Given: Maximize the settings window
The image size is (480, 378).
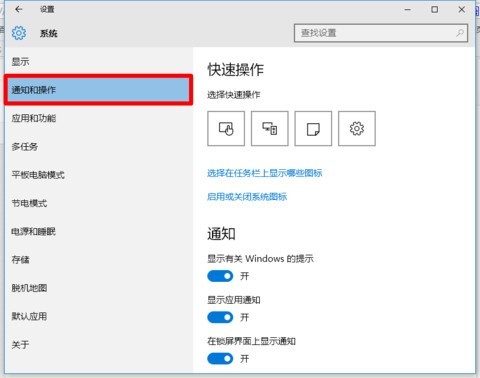Looking at the screenshot, I should (435, 10).
